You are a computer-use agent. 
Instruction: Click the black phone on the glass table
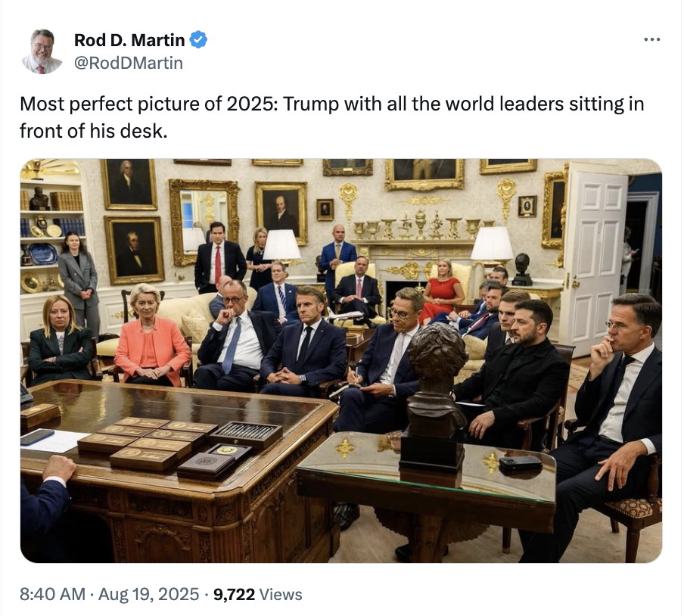[520, 462]
